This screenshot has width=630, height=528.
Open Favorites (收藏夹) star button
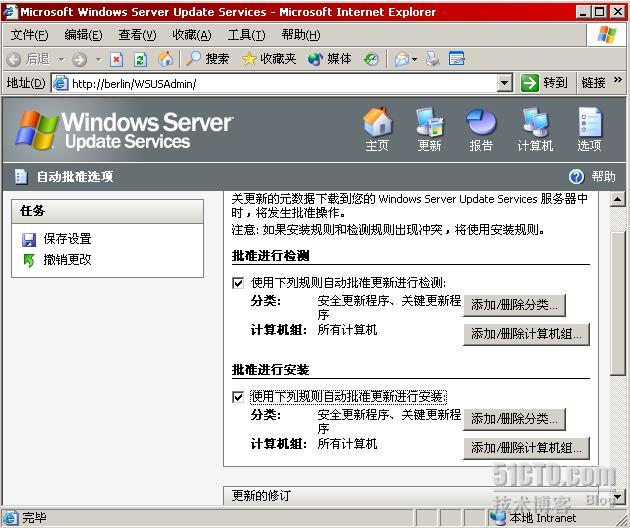pos(269,59)
